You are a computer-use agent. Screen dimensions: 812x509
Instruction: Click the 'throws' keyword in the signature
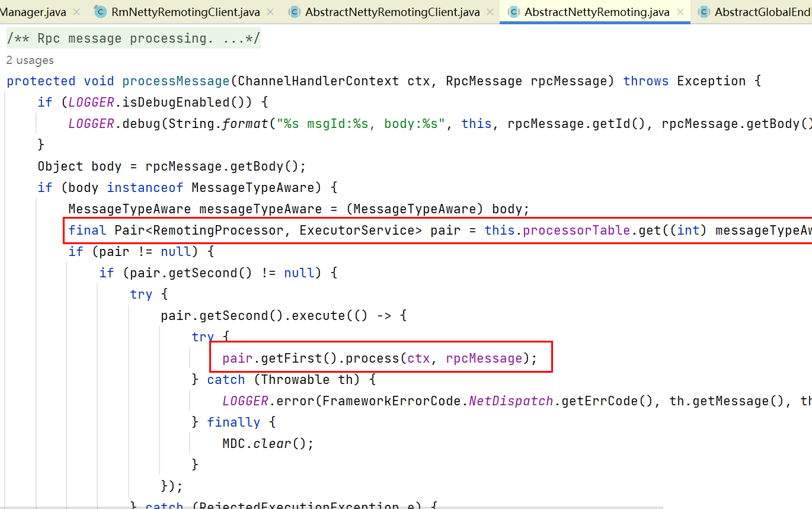pyautogui.click(x=646, y=81)
